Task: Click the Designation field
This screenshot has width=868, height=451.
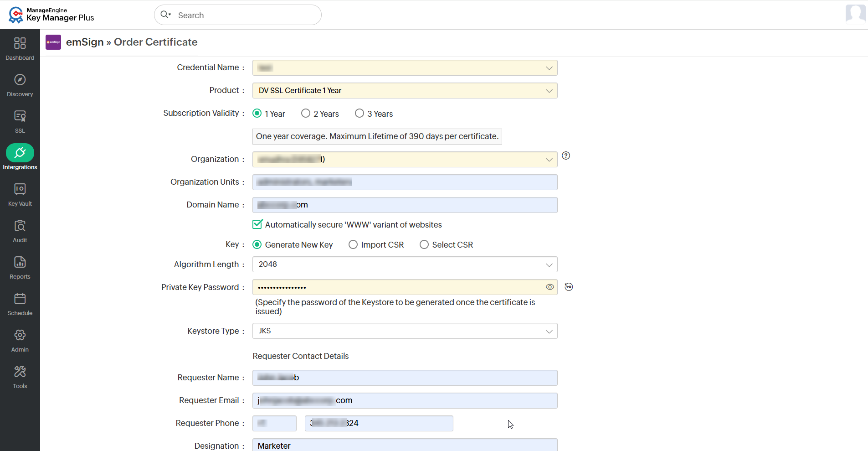Action: (405, 445)
